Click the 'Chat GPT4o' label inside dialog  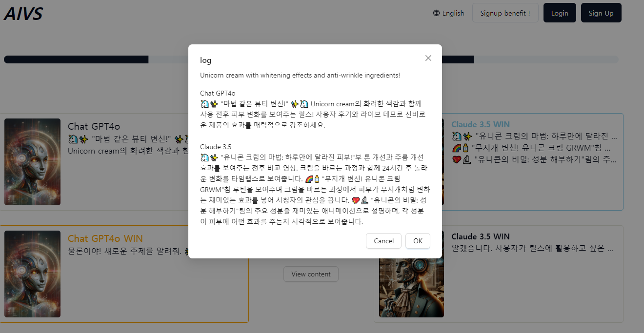[218, 93]
